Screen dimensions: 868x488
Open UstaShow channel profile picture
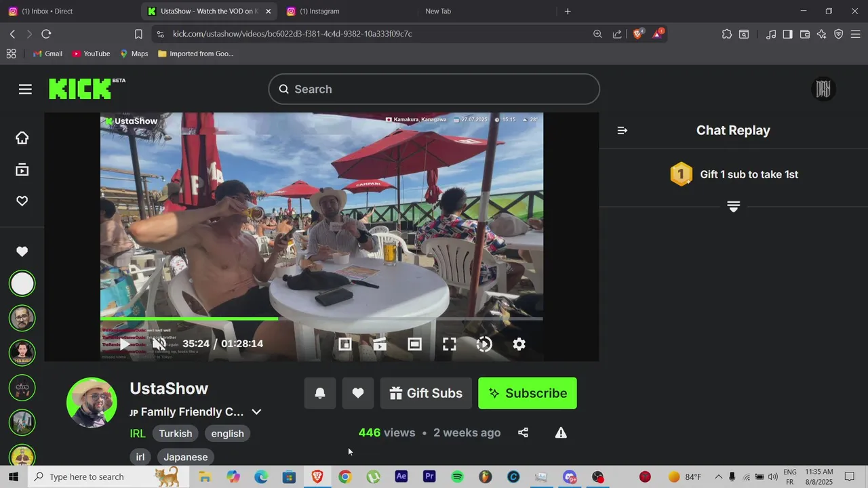92,403
